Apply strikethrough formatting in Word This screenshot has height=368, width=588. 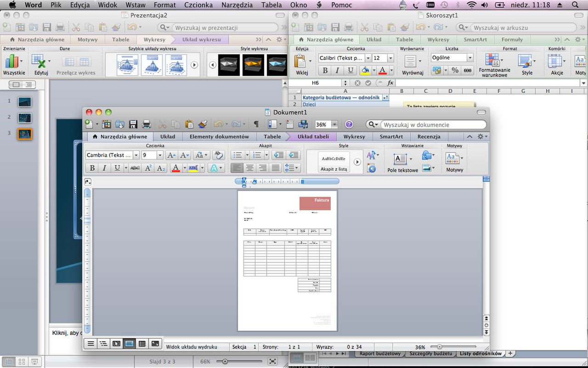(x=135, y=168)
